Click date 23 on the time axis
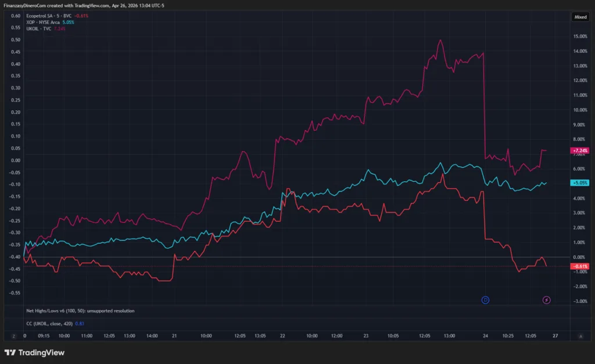This screenshot has width=595, height=364. pyautogui.click(x=366, y=336)
